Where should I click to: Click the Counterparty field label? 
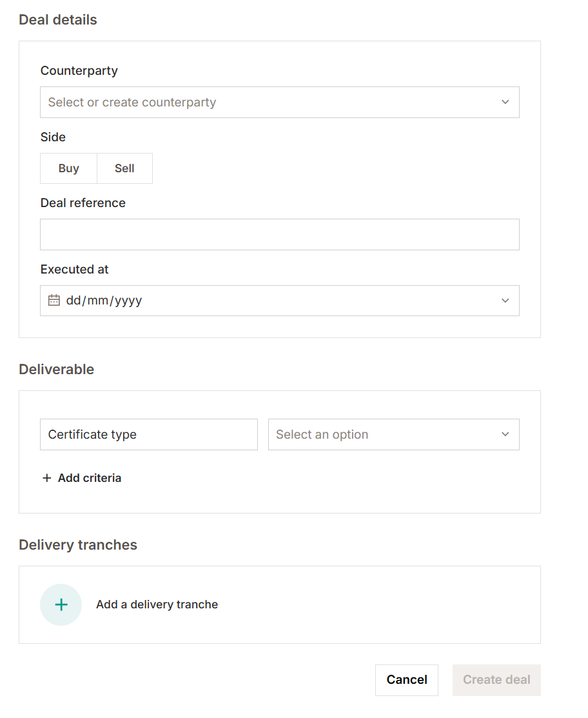click(x=79, y=70)
